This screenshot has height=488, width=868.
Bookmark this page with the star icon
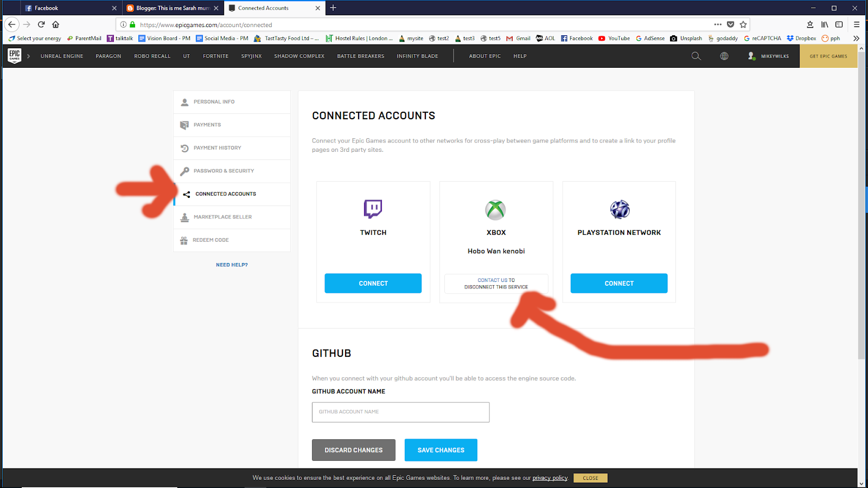(743, 24)
